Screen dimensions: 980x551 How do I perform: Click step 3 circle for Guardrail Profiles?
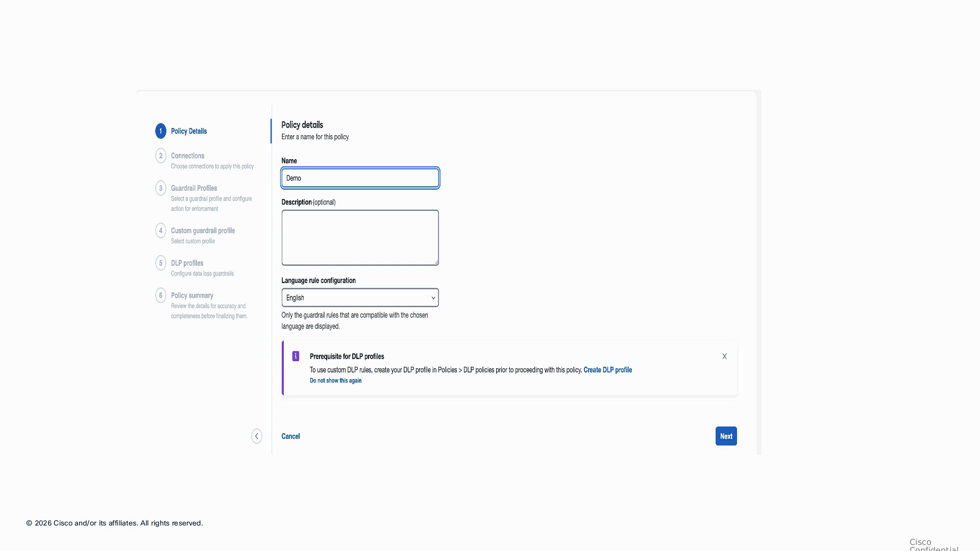[161, 188]
